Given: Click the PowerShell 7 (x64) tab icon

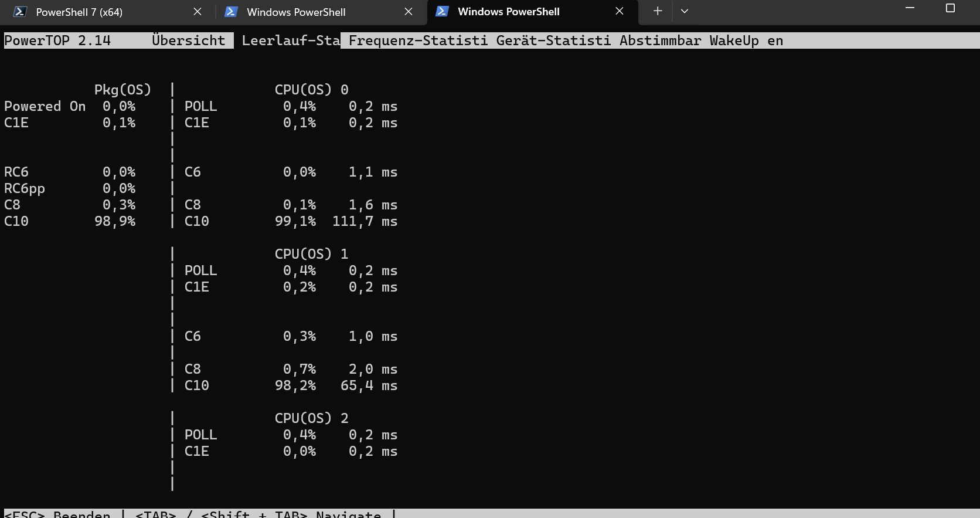Looking at the screenshot, I should (x=20, y=12).
